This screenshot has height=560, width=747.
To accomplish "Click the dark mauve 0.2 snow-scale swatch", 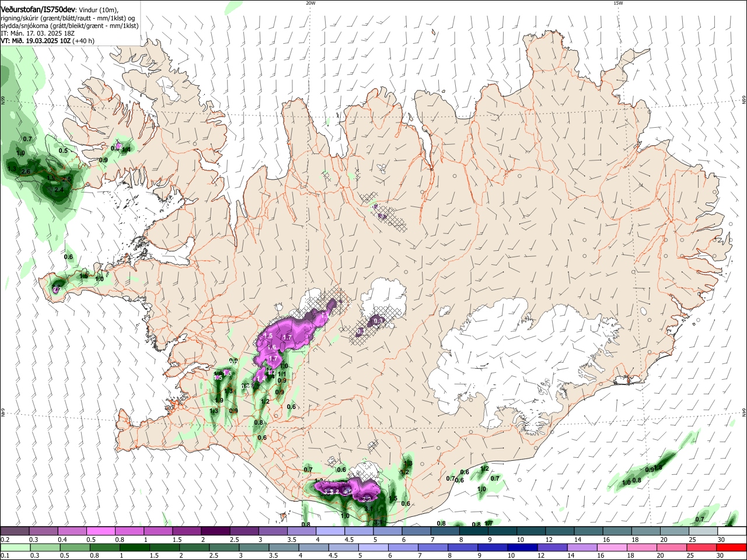I will click(15, 531).
